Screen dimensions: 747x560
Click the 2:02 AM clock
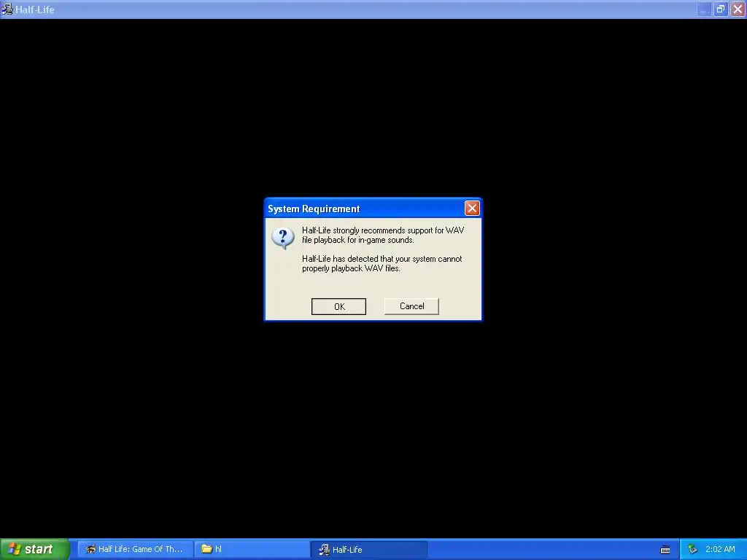tap(720, 549)
